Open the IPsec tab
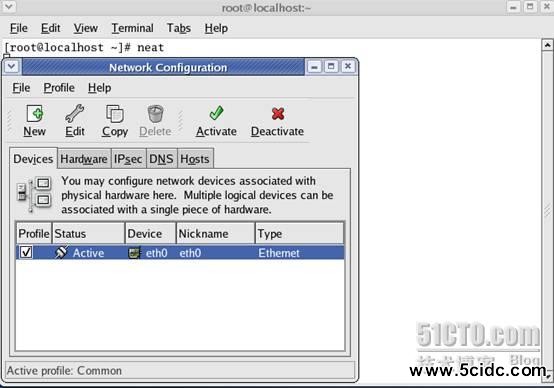Viewport: 554px width, 388px height. [x=128, y=159]
